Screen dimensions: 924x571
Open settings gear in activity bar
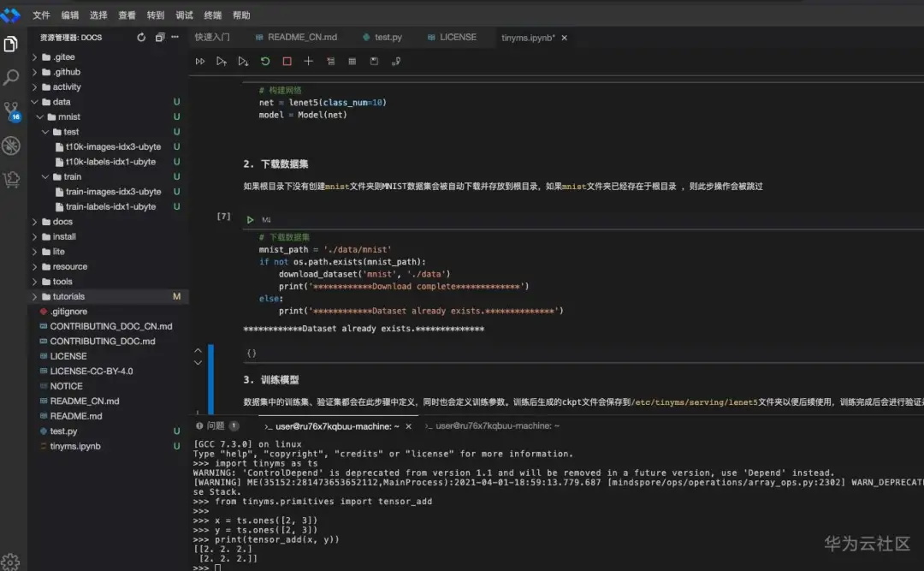tap(11, 561)
